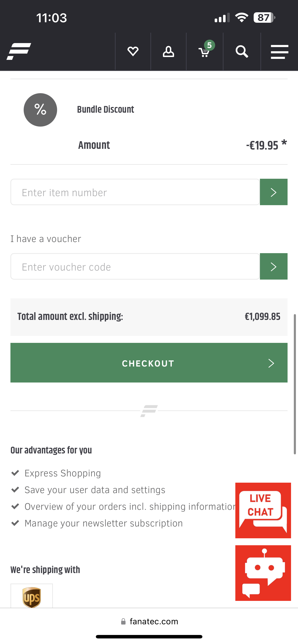Tap the Fanatec logo in header
This screenshot has width=298, height=644.
pos(19,51)
